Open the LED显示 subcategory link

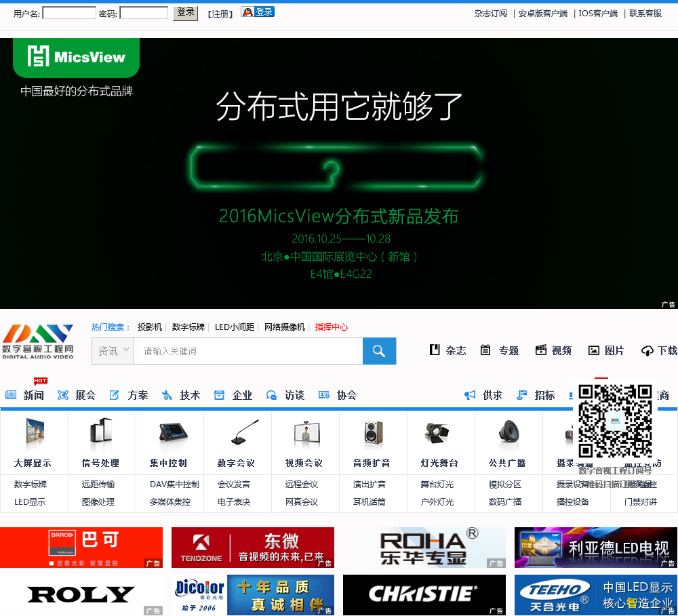[30, 502]
